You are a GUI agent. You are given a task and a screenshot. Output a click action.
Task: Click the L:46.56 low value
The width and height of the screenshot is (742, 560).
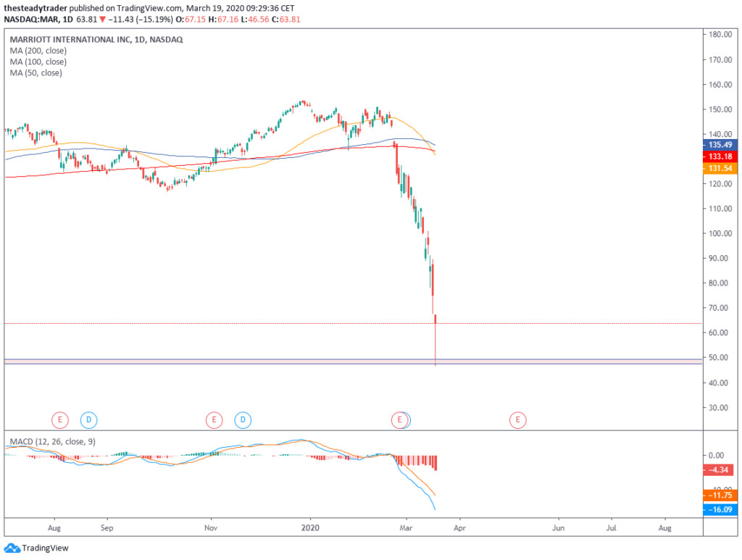pos(255,20)
